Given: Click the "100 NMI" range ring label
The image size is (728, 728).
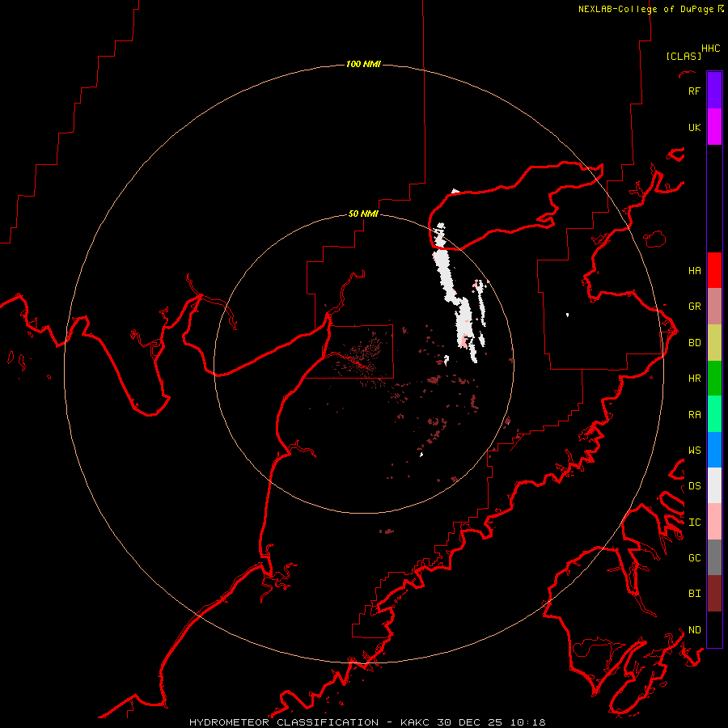Looking at the screenshot, I should pyautogui.click(x=363, y=64).
